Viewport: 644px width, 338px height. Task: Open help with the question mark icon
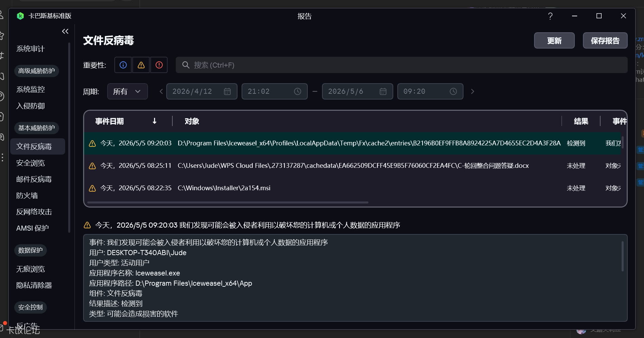(x=550, y=16)
